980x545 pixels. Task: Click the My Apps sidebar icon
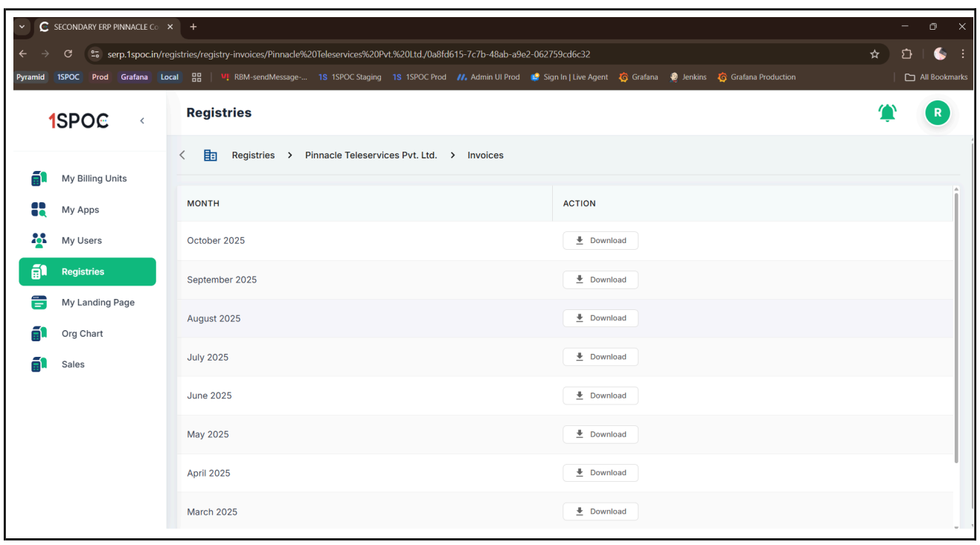[x=39, y=210]
